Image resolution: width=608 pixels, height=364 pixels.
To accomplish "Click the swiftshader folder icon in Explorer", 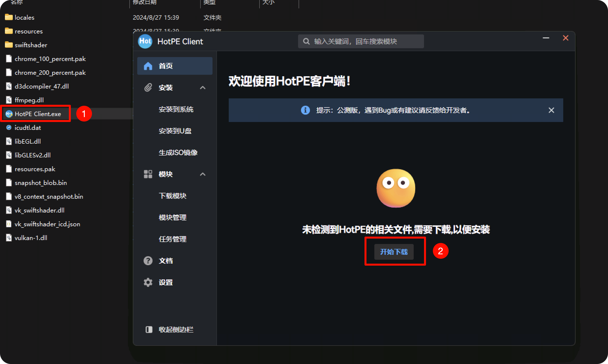I will [x=9, y=45].
